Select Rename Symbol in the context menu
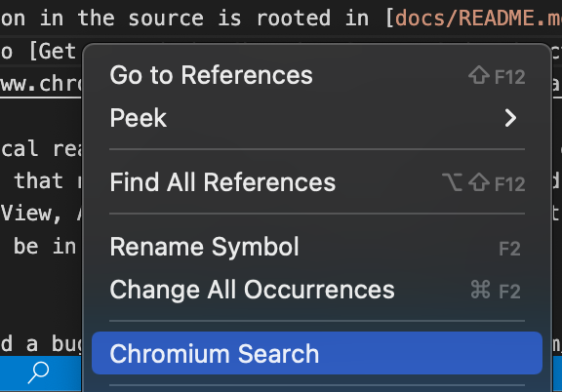Screen dimensions: 562x392 click(317, 247)
